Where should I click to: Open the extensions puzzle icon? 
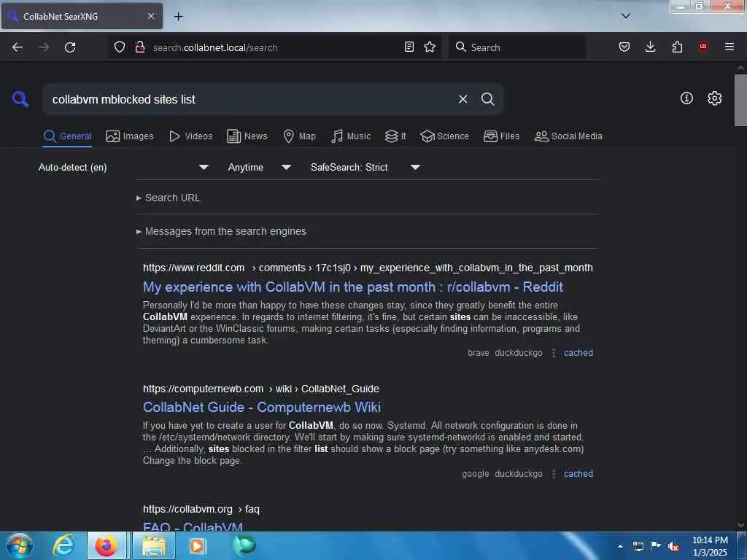point(677,47)
